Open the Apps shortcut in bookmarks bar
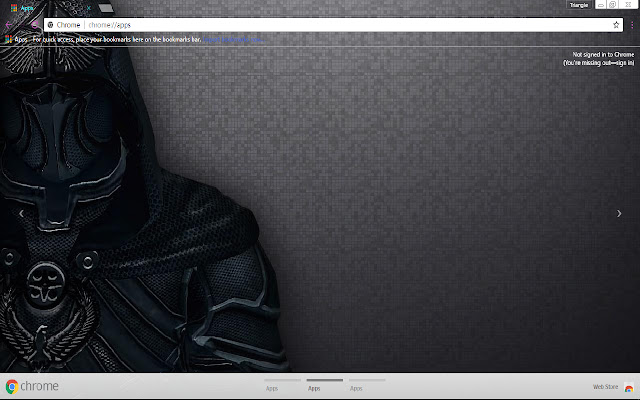 (16, 40)
